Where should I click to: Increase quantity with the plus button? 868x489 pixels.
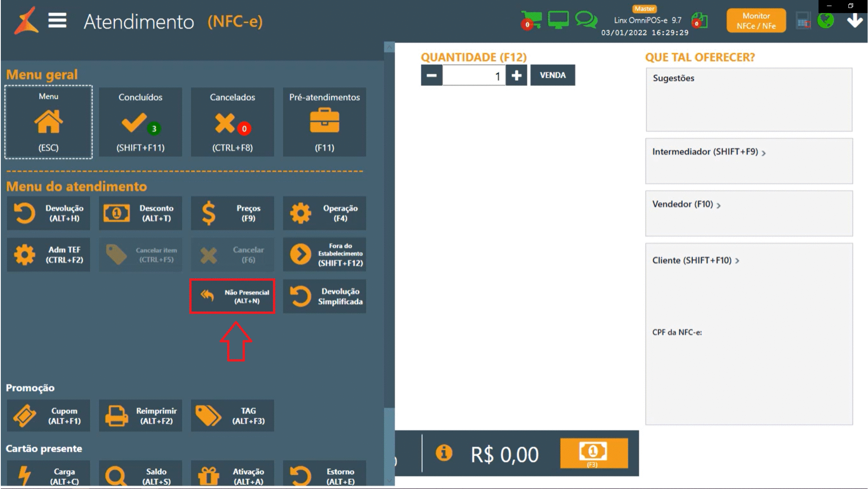(x=516, y=75)
